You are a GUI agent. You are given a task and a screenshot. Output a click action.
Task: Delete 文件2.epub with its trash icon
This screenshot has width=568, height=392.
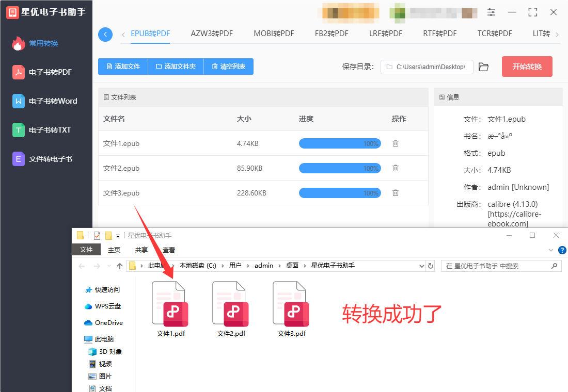tap(396, 168)
